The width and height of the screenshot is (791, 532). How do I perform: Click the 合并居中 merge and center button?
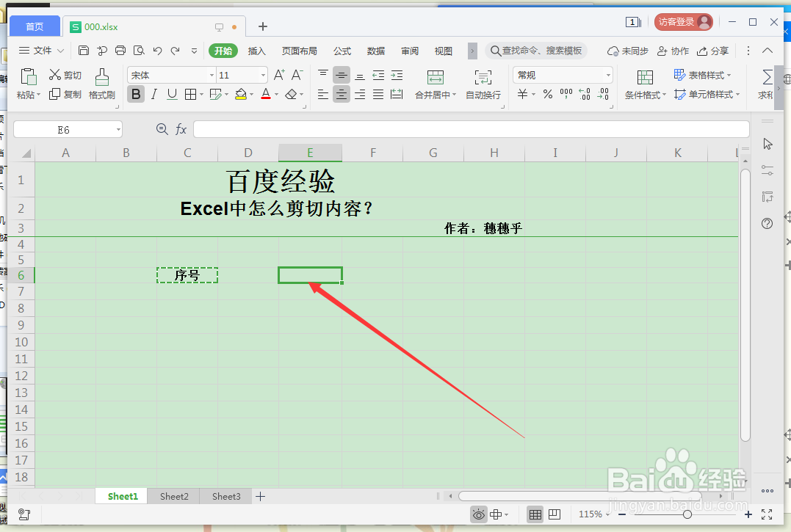pos(436,84)
